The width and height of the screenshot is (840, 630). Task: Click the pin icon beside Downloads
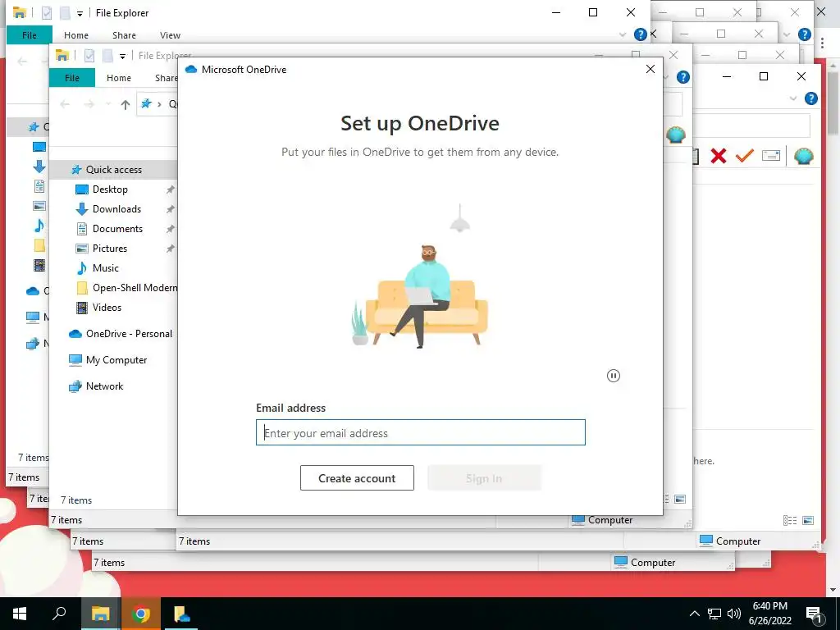(170, 209)
